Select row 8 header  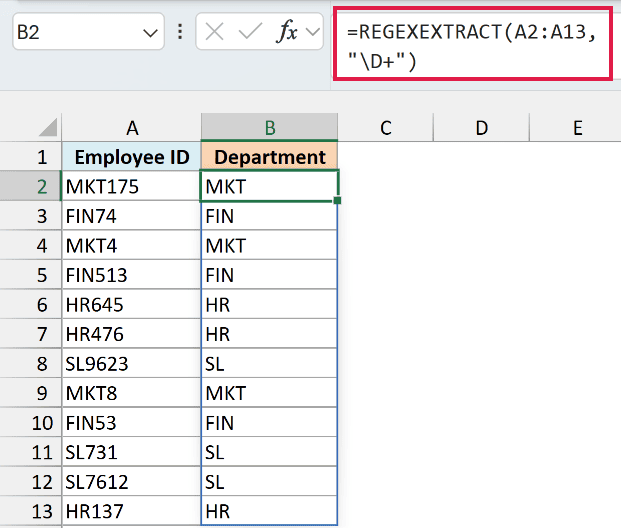pyautogui.click(x=31, y=363)
